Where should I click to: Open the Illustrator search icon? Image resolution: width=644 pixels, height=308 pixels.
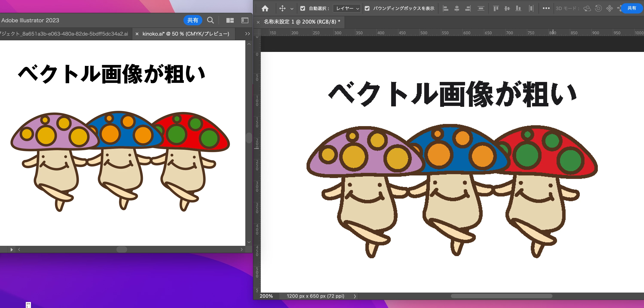pyautogui.click(x=211, y=20)
